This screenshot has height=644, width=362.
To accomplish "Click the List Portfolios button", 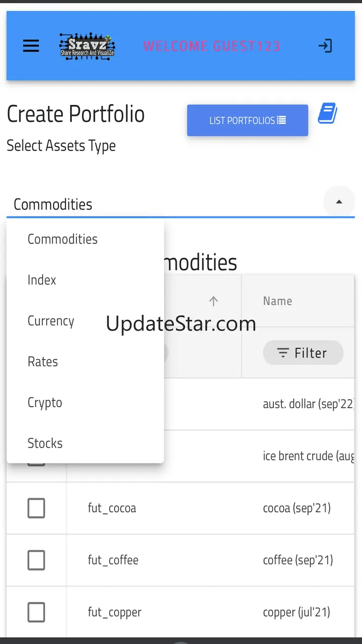I will pyautogui.click(x=247, y=121).
